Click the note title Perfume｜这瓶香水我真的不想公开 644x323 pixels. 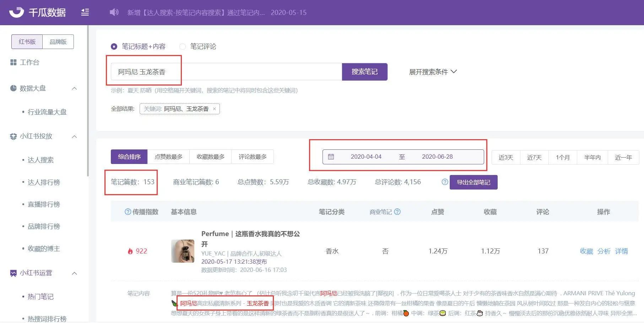pyautogui.click(x=250, y=239)
